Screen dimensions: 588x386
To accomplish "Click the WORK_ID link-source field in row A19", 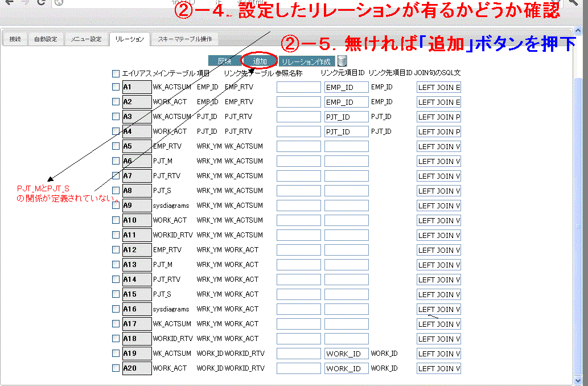I will pos(347,354).
